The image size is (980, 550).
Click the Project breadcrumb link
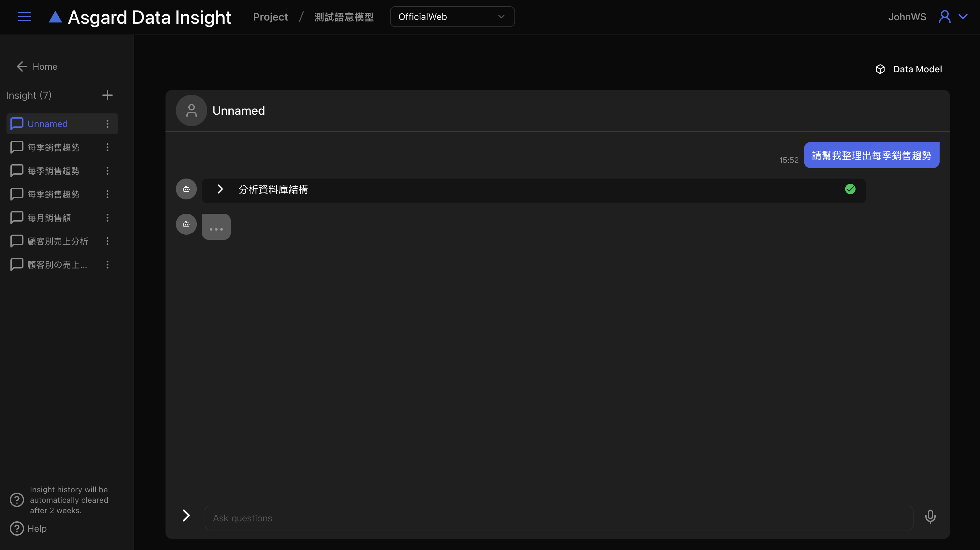point(270,17)
